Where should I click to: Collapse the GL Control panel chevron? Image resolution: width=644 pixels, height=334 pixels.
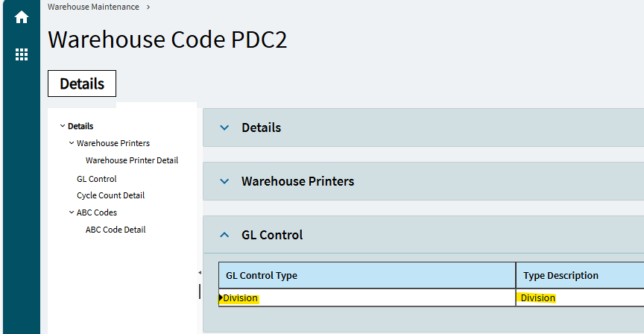pos(224,235)
